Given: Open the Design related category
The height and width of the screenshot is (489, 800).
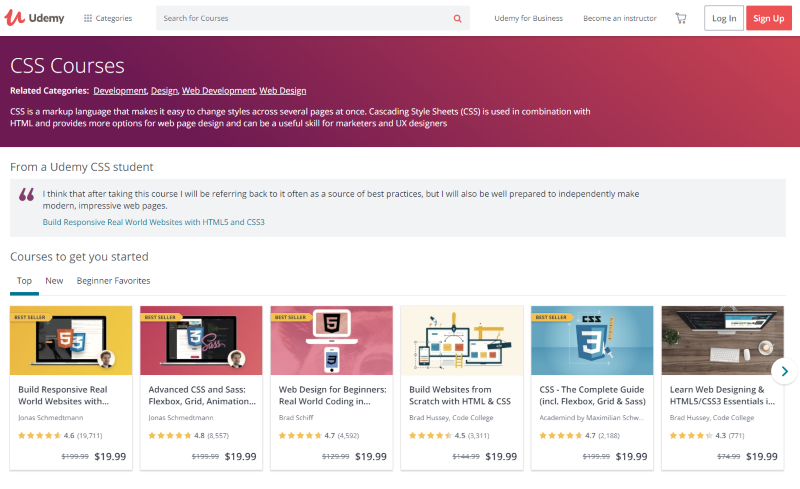Looking at the screenshot, I should pyautogui.click(x=164, y=91).
